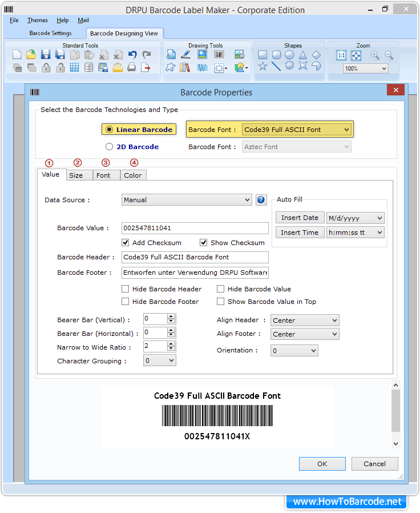Image resolution: width=420 pixels, height=513 pixels.
Task: Click the 1:1 actual size zoom icon
Action: click(x=341, y=55)
